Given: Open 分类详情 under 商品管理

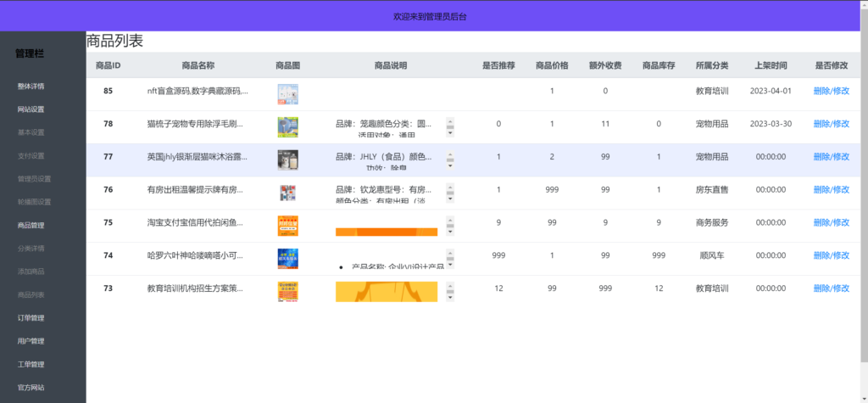Looking at the screenshot, I should [31, 249].
